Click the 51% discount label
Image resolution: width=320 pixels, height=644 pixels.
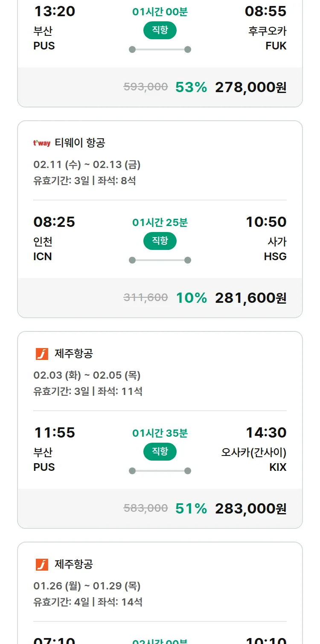pyautogui.click(x=191, y=509)
